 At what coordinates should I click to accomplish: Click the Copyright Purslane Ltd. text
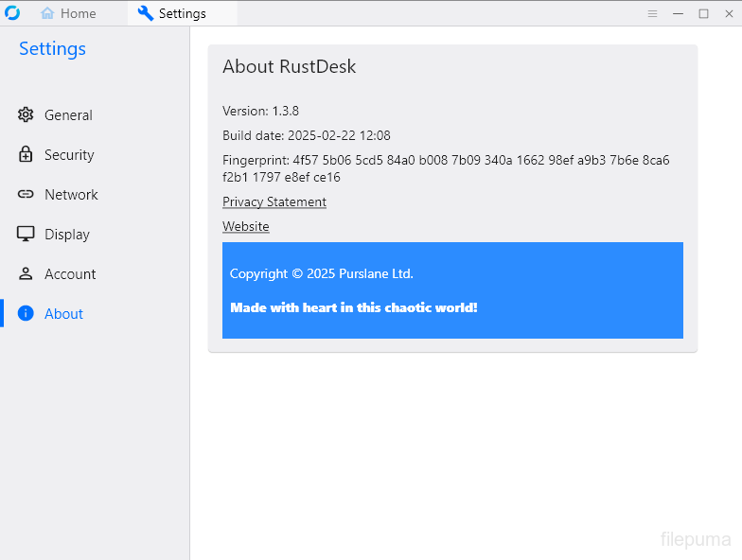pyautogui.click(x=322, y=274)
